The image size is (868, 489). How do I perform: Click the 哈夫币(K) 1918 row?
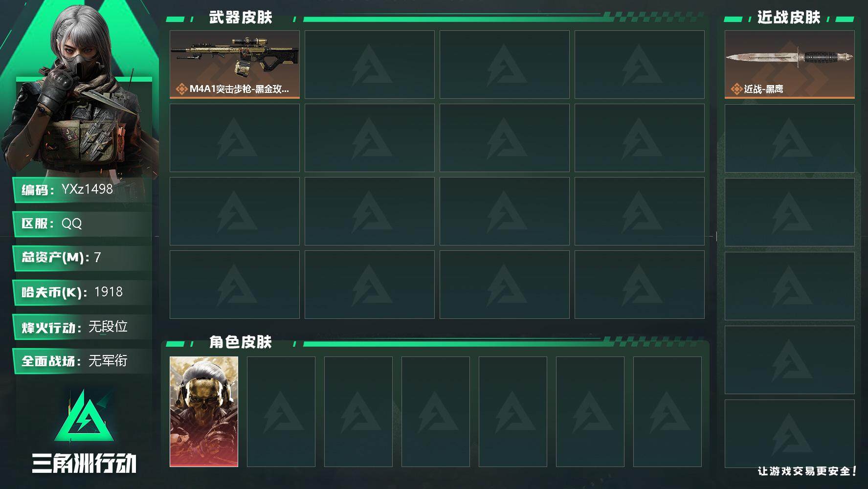click(x=82, y=292)
